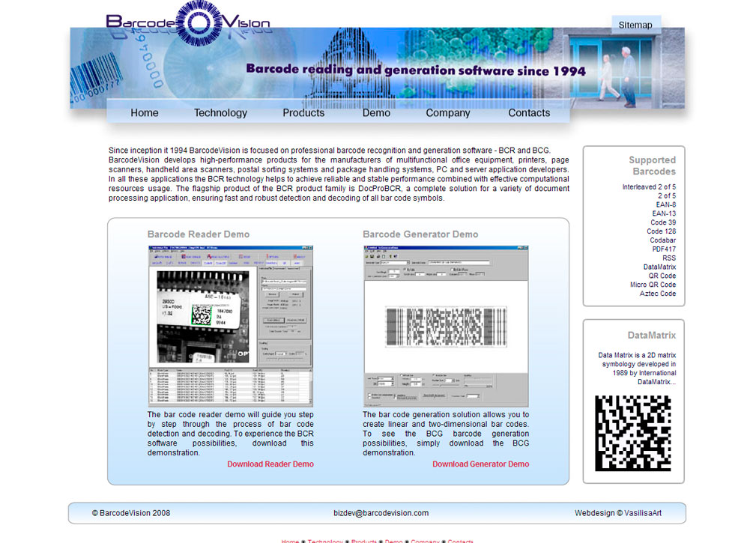Click the Download Reader Demo link
This screenshot has height=543, width=756.
coord(270,464)
